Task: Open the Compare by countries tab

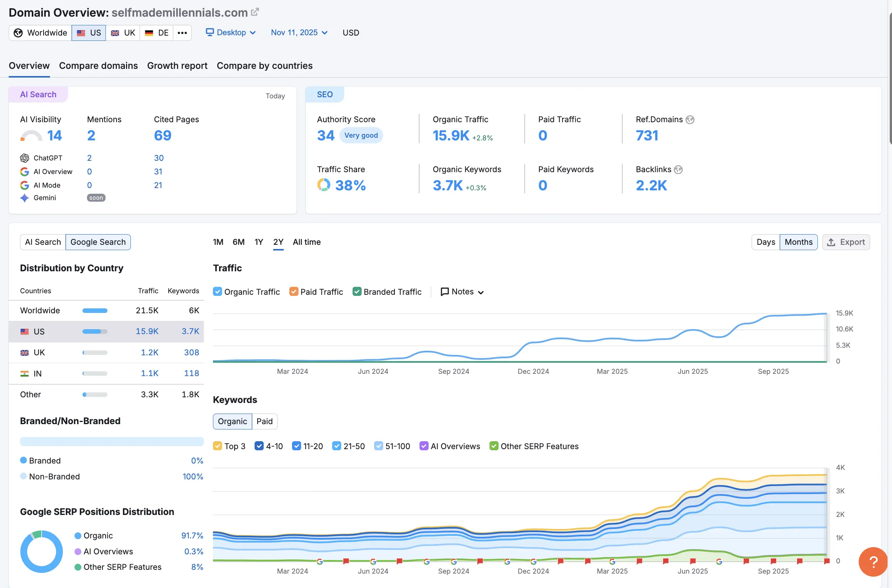Action: [x=264, y=66]
